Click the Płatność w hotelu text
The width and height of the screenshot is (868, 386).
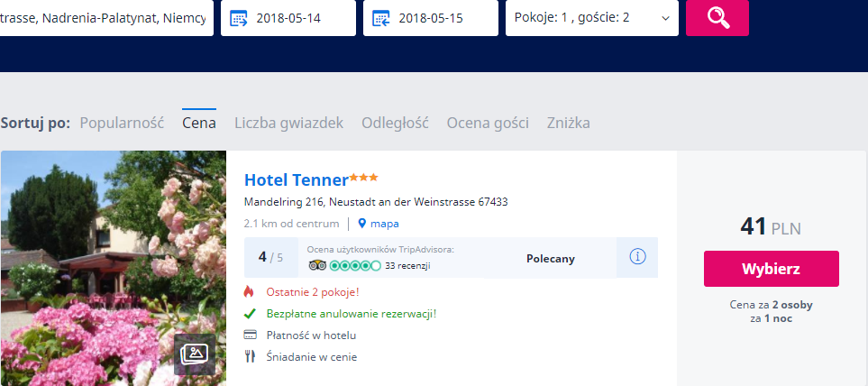click(311, 335)
